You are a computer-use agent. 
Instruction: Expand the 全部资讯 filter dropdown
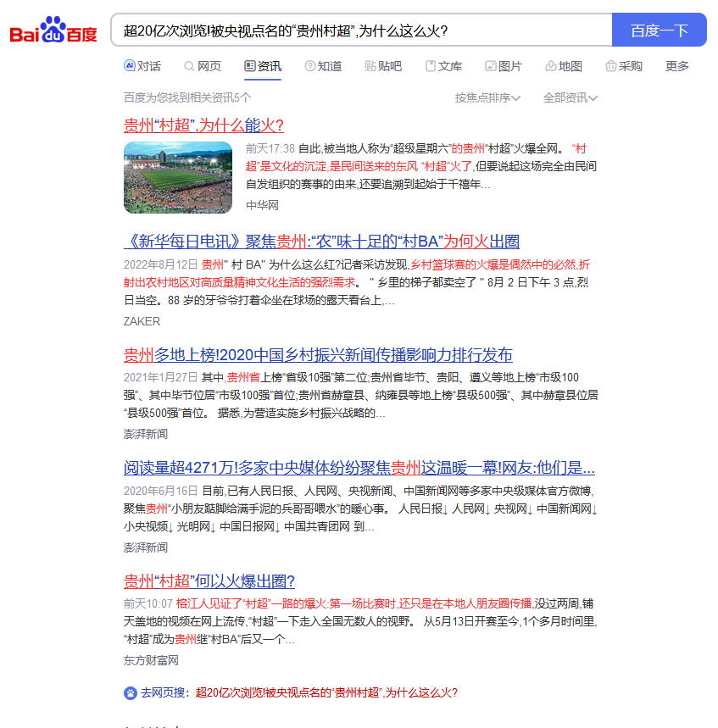click(x=571, y=98)
